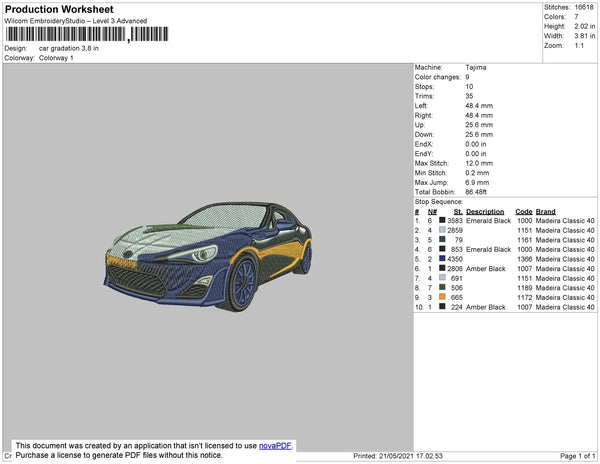Click the Emerald Black swatch with 3583 stitches
600x464 pixels.
click(442, 221)
